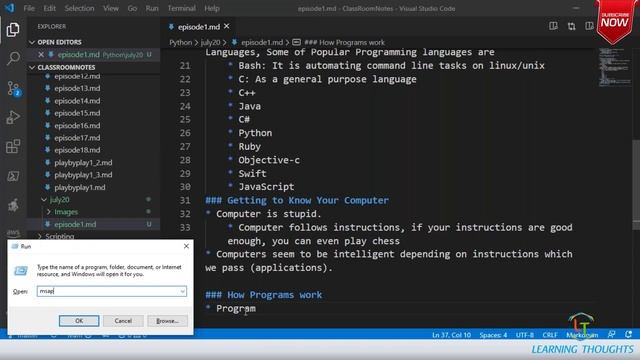The image size is (640, 360).
Task: Collapse the OPEN EDITORS section
Action: pyautogui.click(x=32, y=42)
